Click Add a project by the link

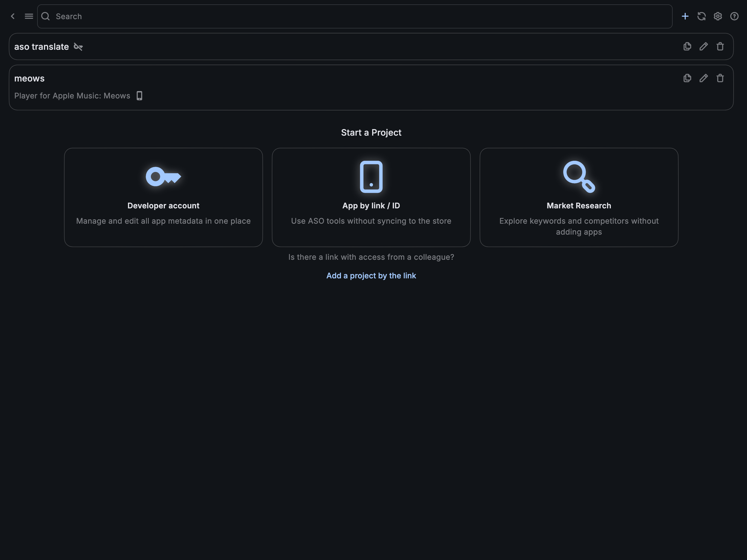click(371, 276)
